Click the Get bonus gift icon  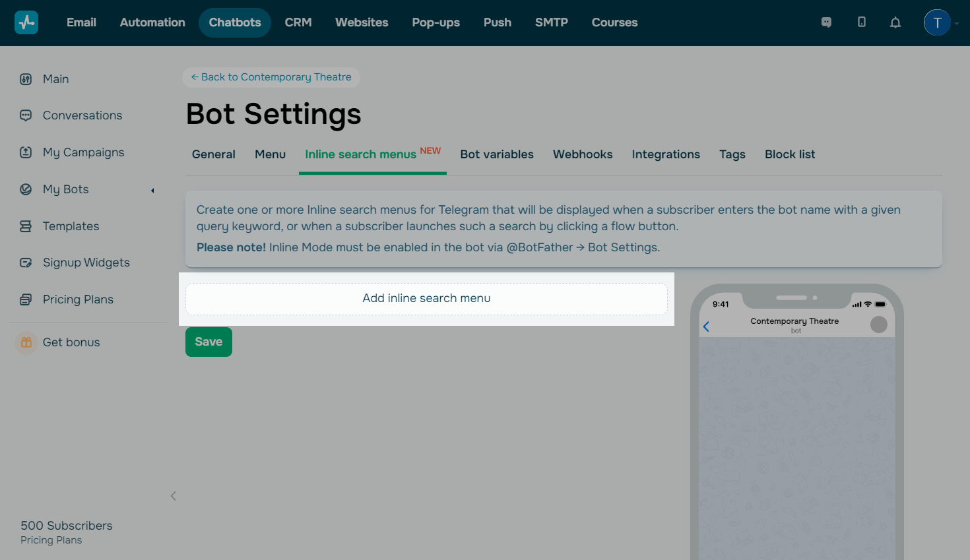[x=26, y=342]
